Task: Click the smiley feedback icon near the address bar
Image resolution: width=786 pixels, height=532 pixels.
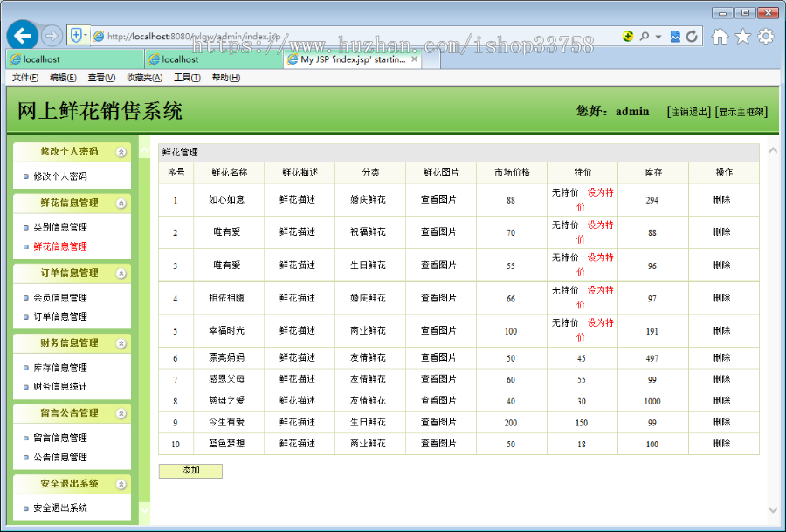Action: [628, 38]
